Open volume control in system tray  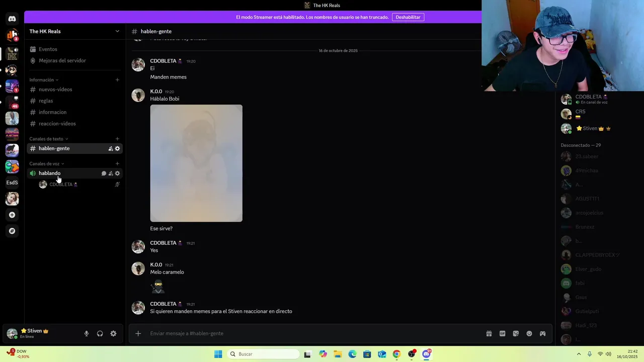[609, 354]
